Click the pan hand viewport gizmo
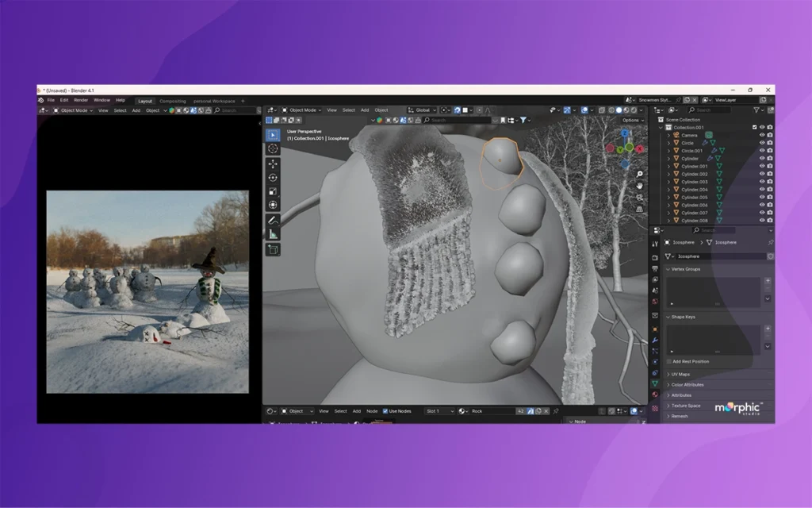Viewport: 812px width, 508px height. coord(640,186)
